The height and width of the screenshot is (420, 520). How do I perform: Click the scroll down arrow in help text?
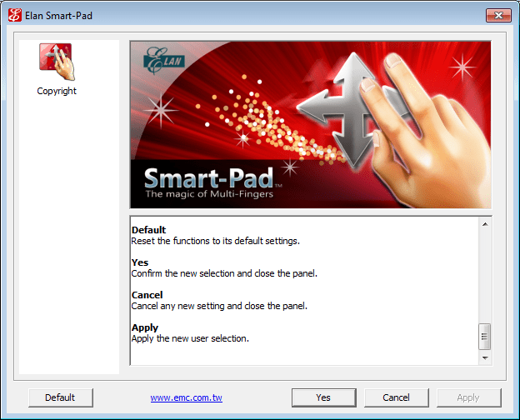485,358
